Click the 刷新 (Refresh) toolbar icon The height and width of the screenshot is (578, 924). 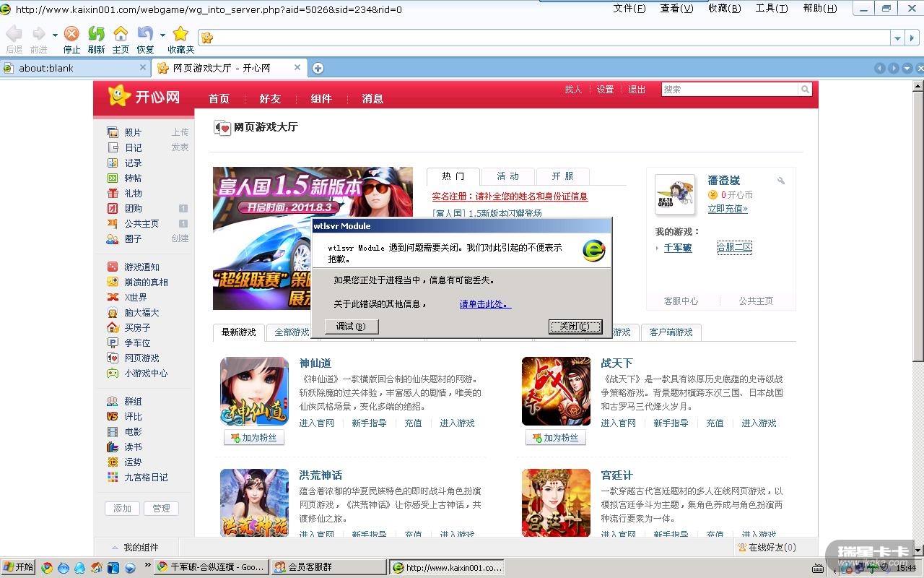(x=96, y=34)
